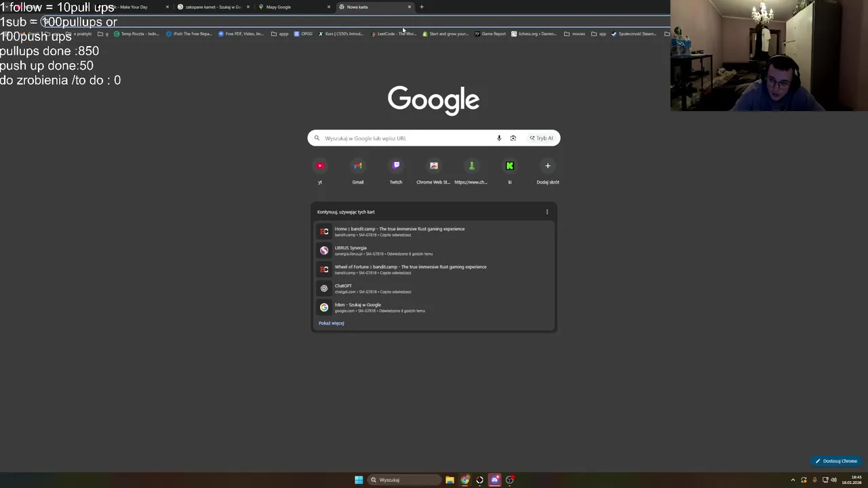Open the yt YouTube shortcut tile
Image resolution: width=868 pixels, height=488 pixels.
tap(320, 171)
